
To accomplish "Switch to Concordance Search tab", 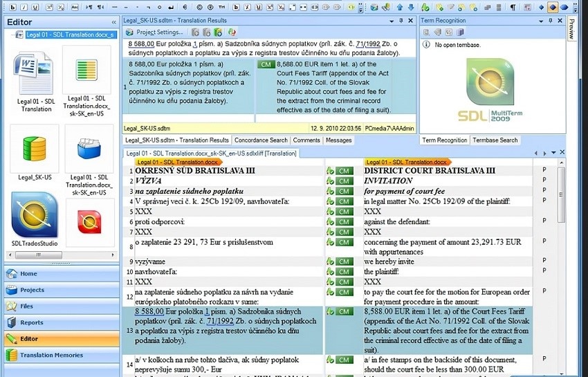I will coord(261,140).
